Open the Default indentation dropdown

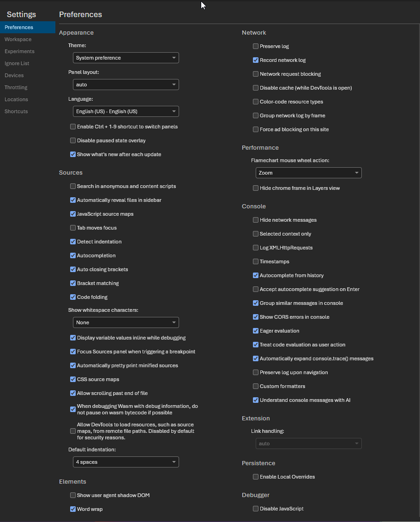[126, 462]
